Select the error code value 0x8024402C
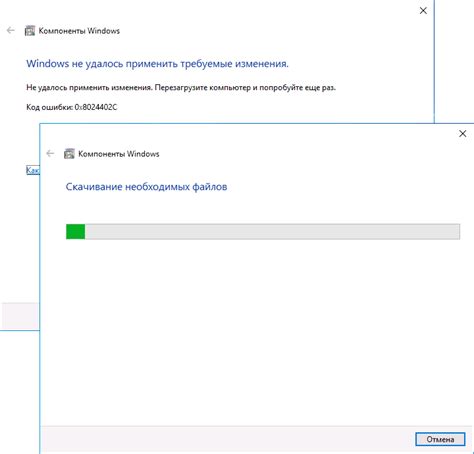The height and width of the screenshot is (454, 474). [x=96, y=107]
